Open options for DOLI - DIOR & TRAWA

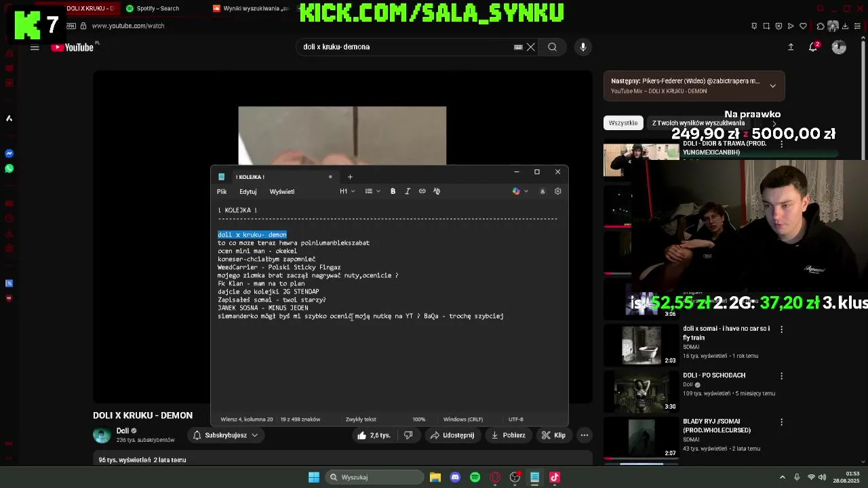[x=781, y=144]
